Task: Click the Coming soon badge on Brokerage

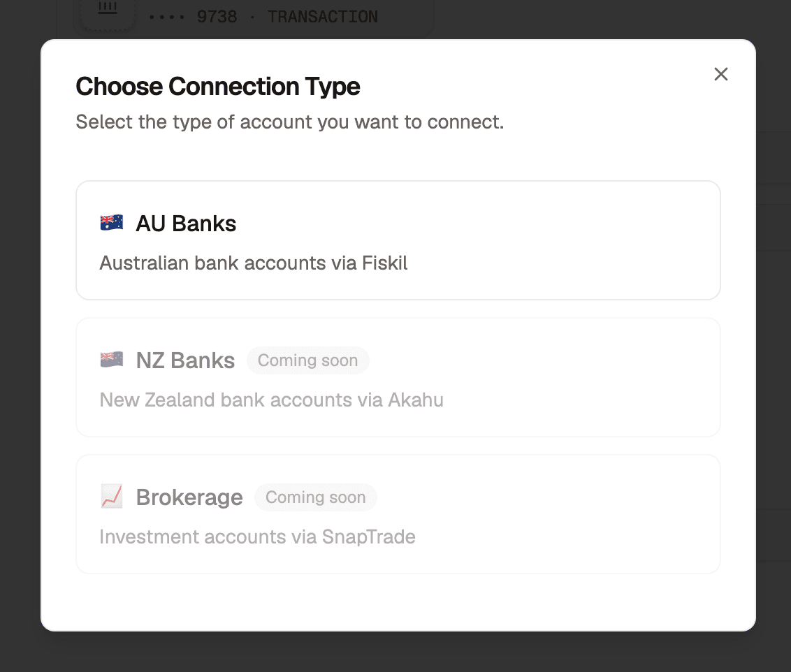Action: (315, 497)
